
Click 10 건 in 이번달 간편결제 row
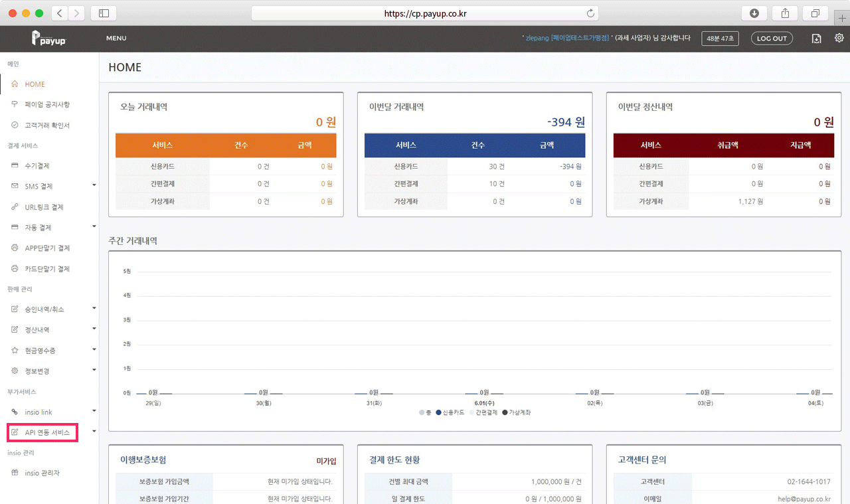click(x=497, y=184)
